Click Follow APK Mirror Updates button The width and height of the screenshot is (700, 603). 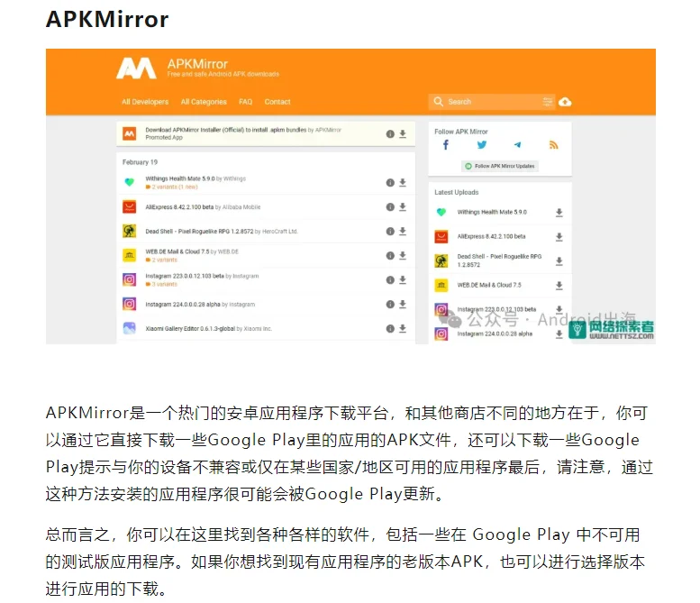tap(500, 166)
